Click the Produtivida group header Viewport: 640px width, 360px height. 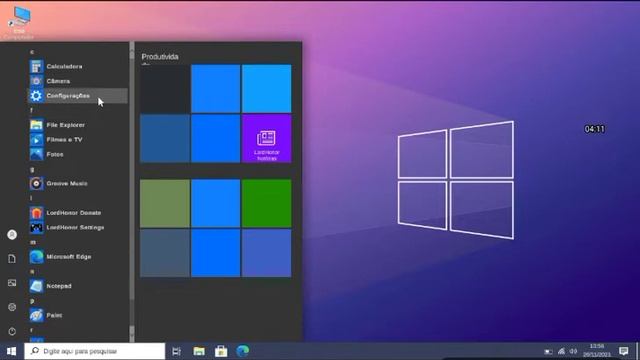[x=160, y=57]
